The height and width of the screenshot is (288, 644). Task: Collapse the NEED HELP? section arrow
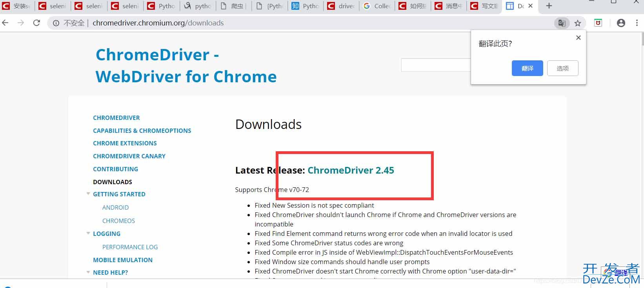click(x=88, y=272)
